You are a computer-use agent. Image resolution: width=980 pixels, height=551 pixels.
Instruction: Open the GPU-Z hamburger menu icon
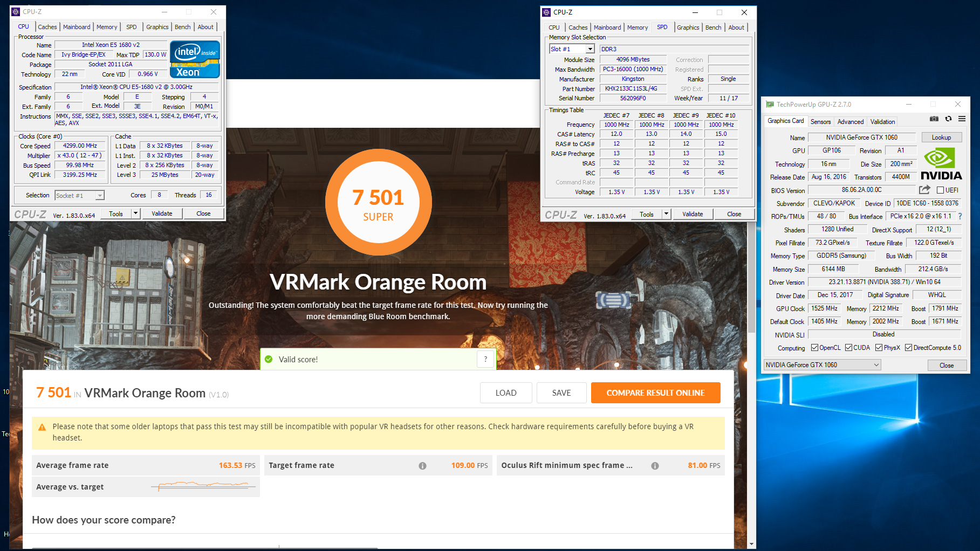[962, 119]
